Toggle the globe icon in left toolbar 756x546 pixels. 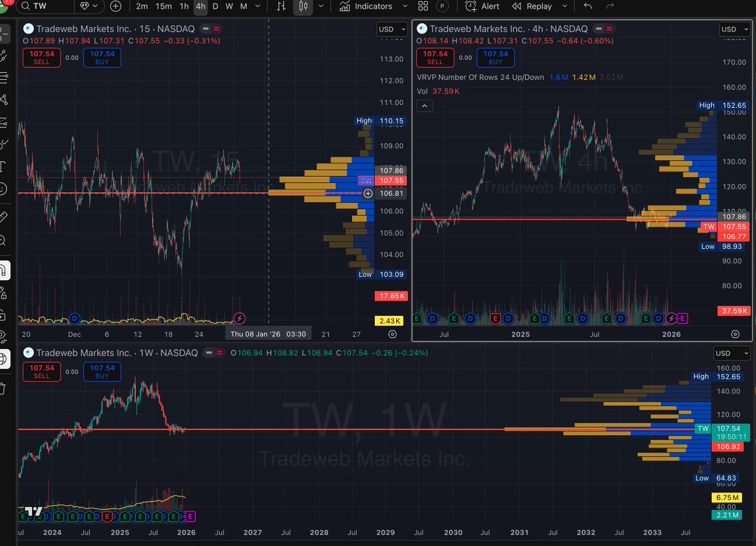click(x=4, y=359)
